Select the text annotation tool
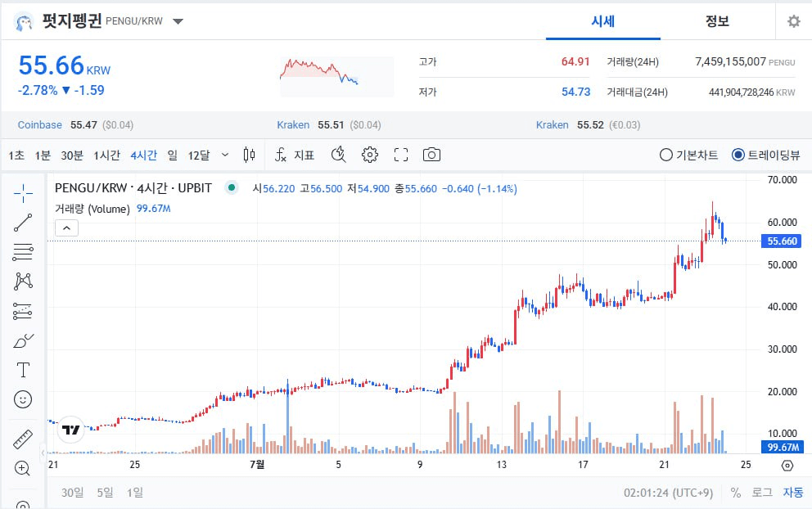 pyautogui.click(x=23, y=370)
